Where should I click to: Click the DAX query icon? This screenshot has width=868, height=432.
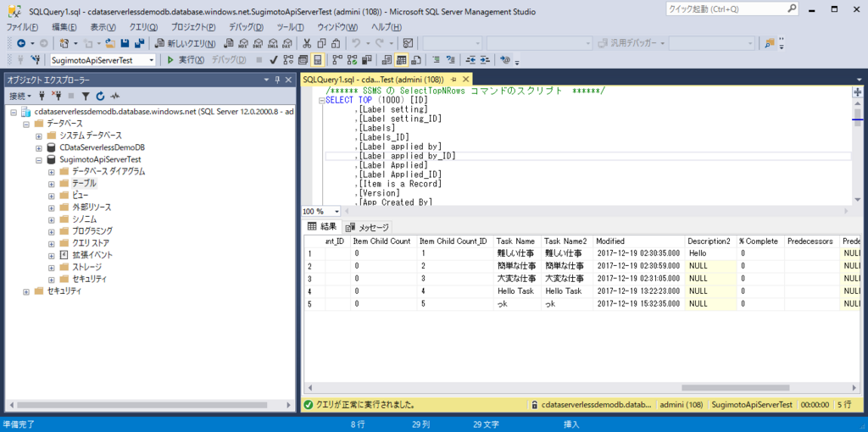(x=287, y=43)
